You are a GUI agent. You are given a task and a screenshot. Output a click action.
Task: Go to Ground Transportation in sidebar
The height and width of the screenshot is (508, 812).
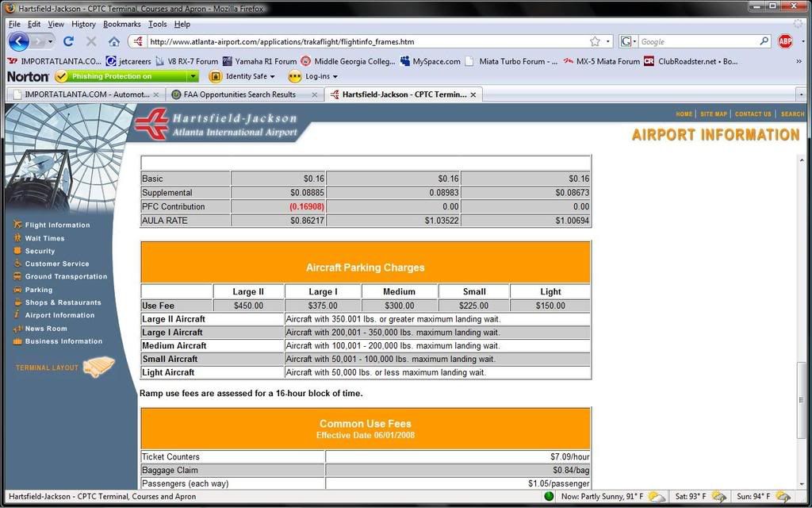point(66,276)
